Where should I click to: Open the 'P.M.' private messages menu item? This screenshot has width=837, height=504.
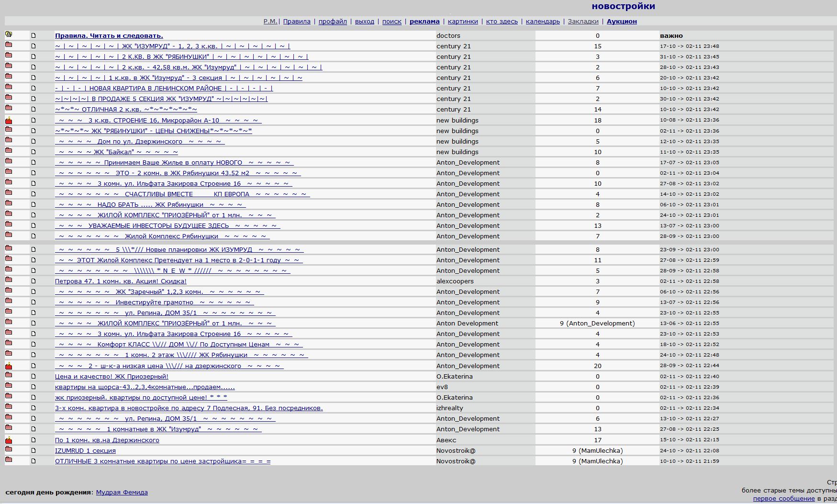point(270,22)
